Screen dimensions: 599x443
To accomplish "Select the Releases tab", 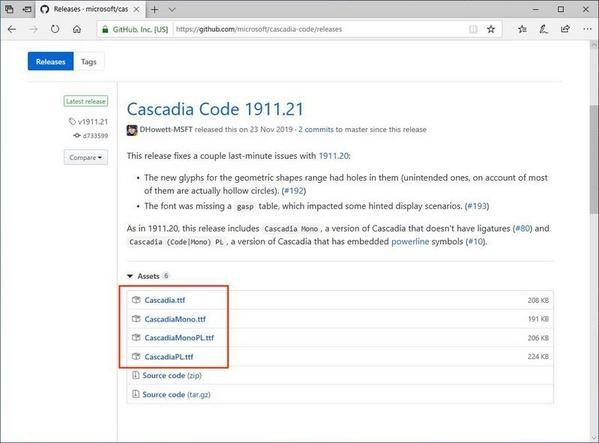I will point(50,61).
